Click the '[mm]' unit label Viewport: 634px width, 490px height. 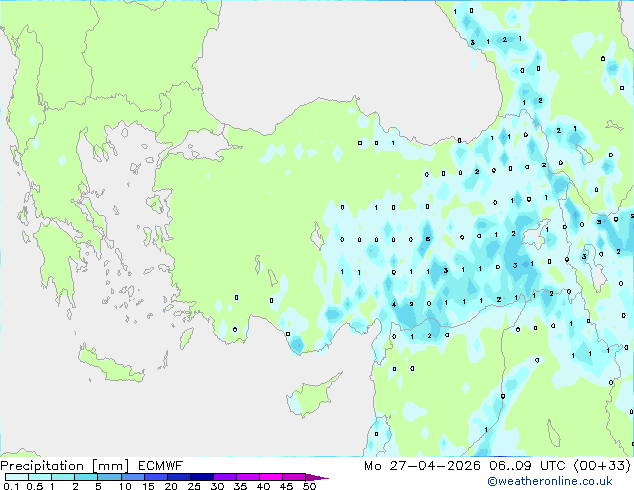point(110,466)
